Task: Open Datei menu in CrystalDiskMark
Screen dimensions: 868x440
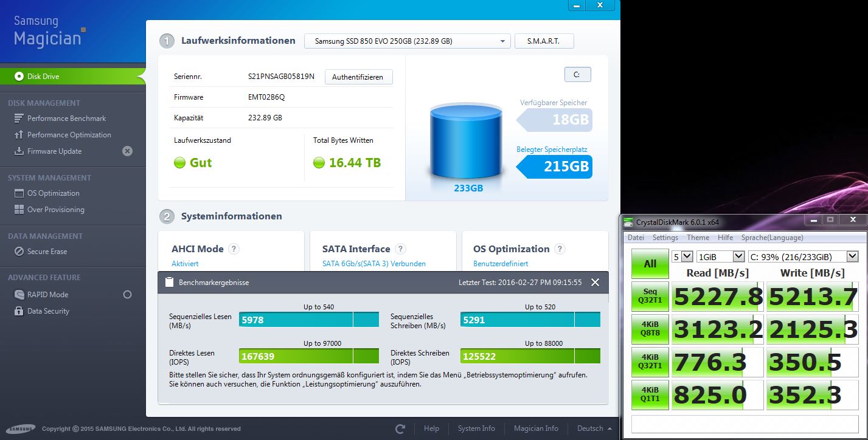Action: point(636,238)
